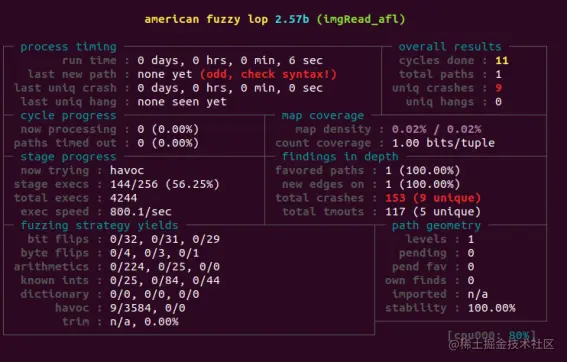Click the 'path geometry' section header

click(436, 226)
